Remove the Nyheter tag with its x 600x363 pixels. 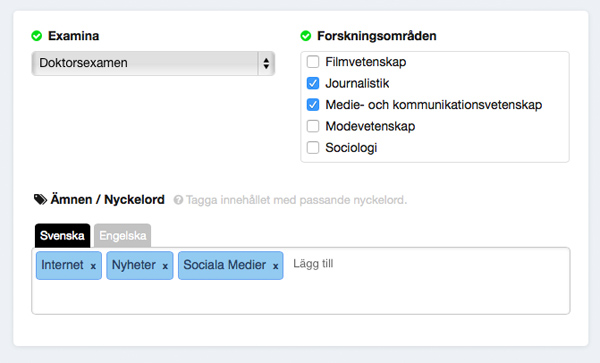(165, 266)
